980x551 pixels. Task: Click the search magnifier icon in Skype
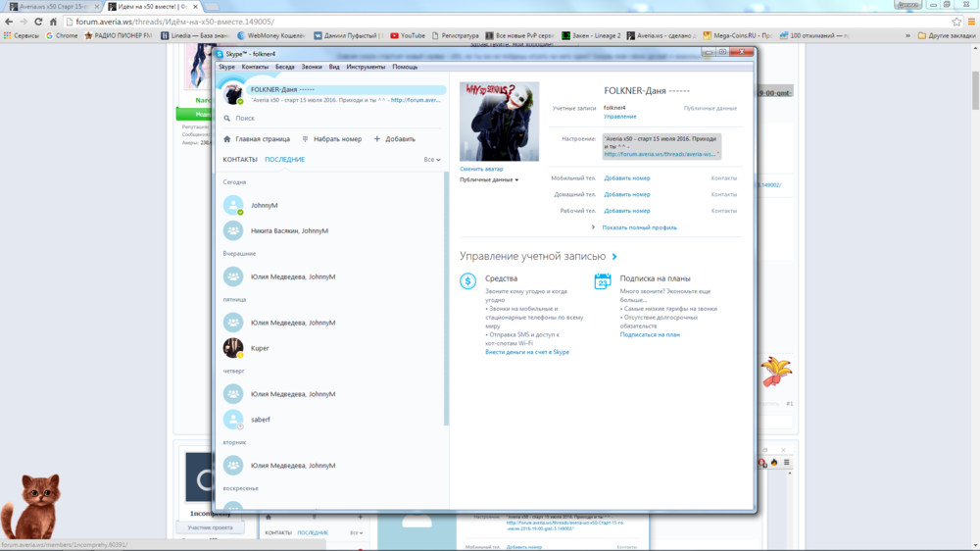(227, 119)
